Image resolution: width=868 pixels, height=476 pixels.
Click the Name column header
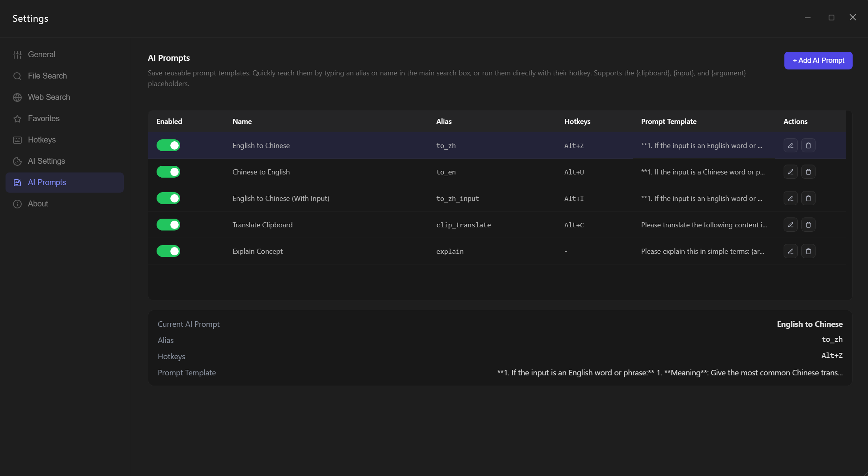242,122
